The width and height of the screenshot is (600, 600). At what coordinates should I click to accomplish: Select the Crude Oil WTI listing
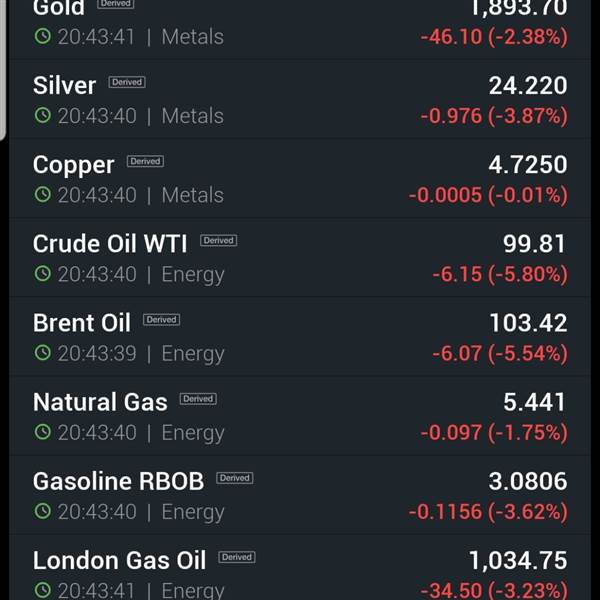pyautogui.click(x=300, y=258)
